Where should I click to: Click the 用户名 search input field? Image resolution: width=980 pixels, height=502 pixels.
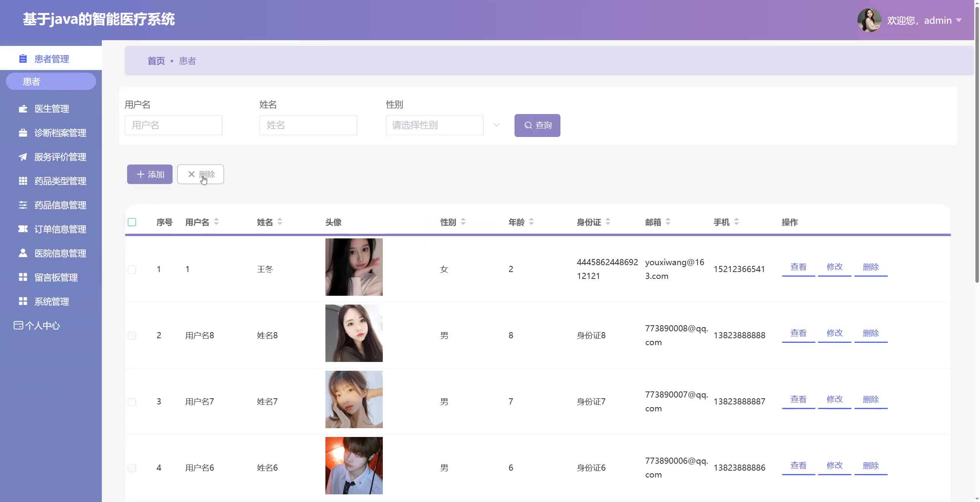point(173,125)
